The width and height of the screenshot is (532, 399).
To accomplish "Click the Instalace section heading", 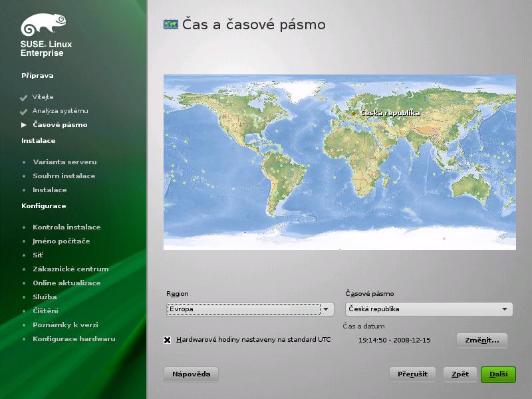I will [39, 141].
